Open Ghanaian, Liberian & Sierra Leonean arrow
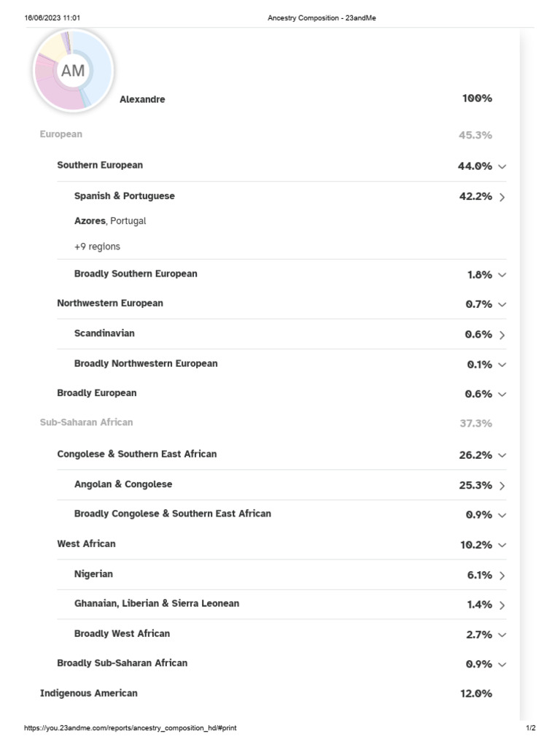 tap(502, 605)
